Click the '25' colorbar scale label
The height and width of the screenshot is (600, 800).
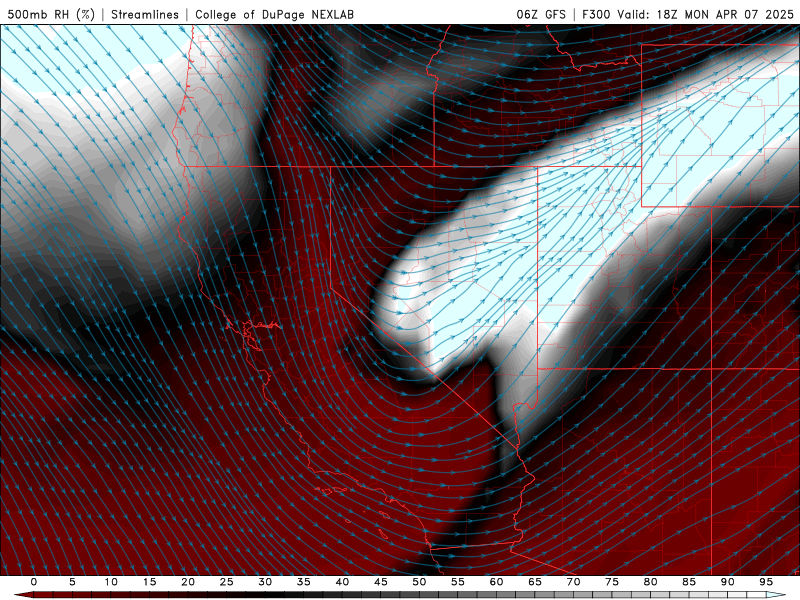(x=227, y=582)
